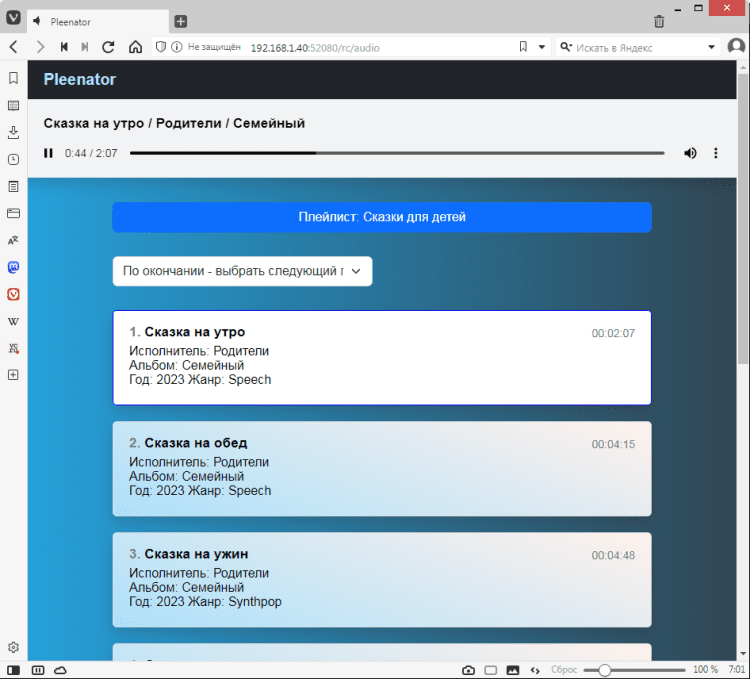Expand the search engine dropdown arrow
This screenshot has width=750, height=679.
tap(712, 47)
